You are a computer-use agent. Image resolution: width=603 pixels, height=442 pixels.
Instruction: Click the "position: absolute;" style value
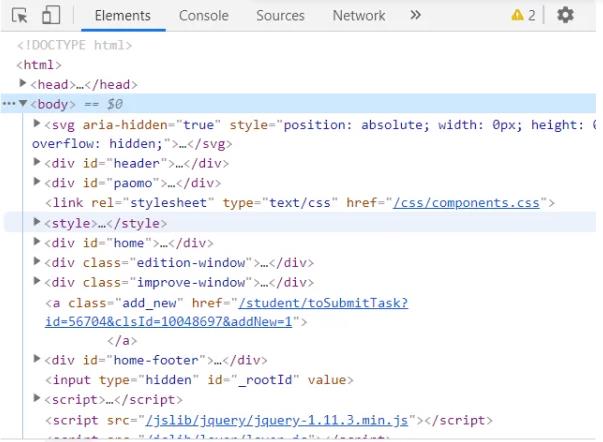pos(356,125)
